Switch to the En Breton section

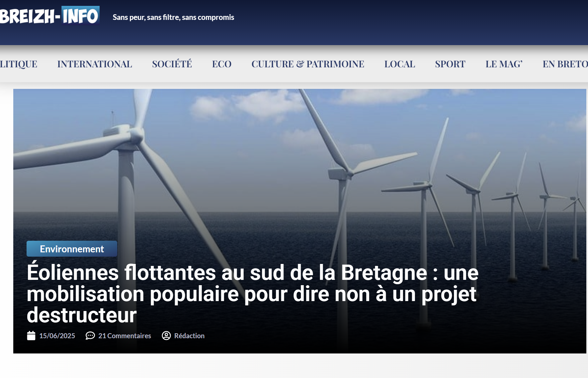(x=565, y=64)
